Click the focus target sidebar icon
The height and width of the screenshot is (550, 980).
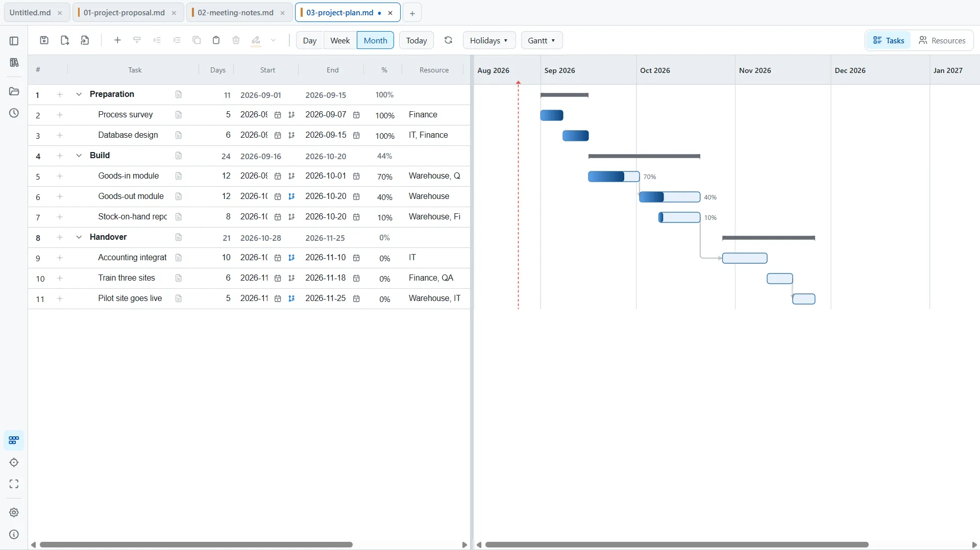click(x=14, y=462)
